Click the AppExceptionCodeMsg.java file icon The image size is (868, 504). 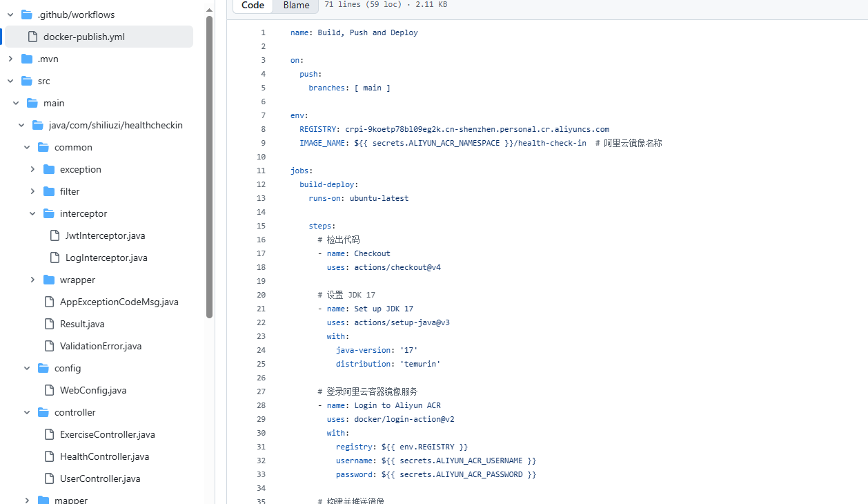click(x=49, y=302)
